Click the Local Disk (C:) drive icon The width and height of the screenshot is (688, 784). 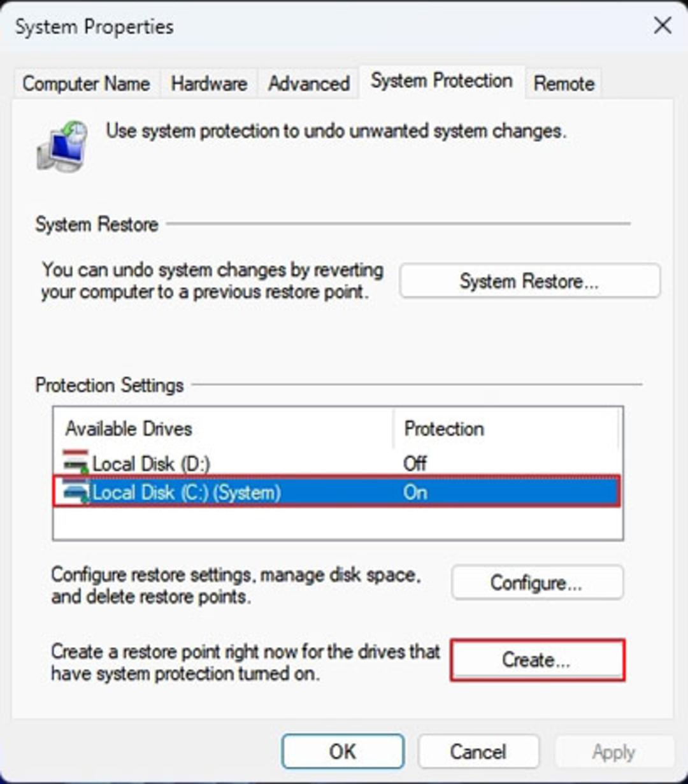(76, 492)
